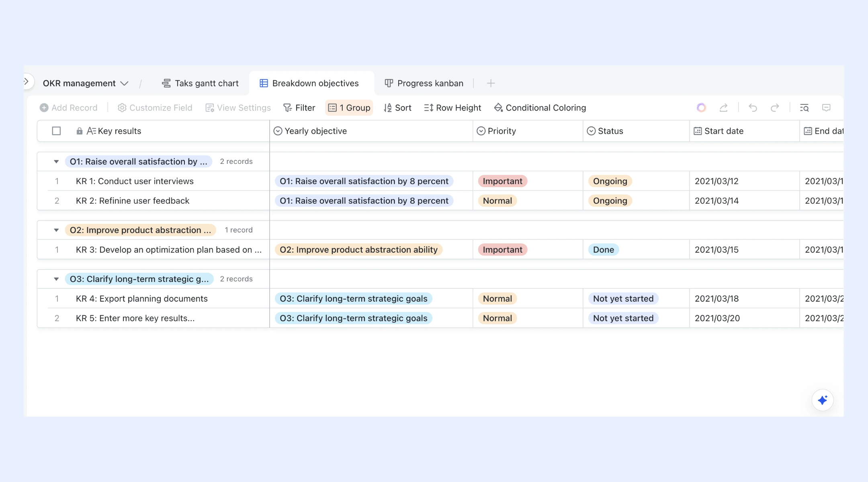Click start date 2021/03/18 cell

(745, 299)
